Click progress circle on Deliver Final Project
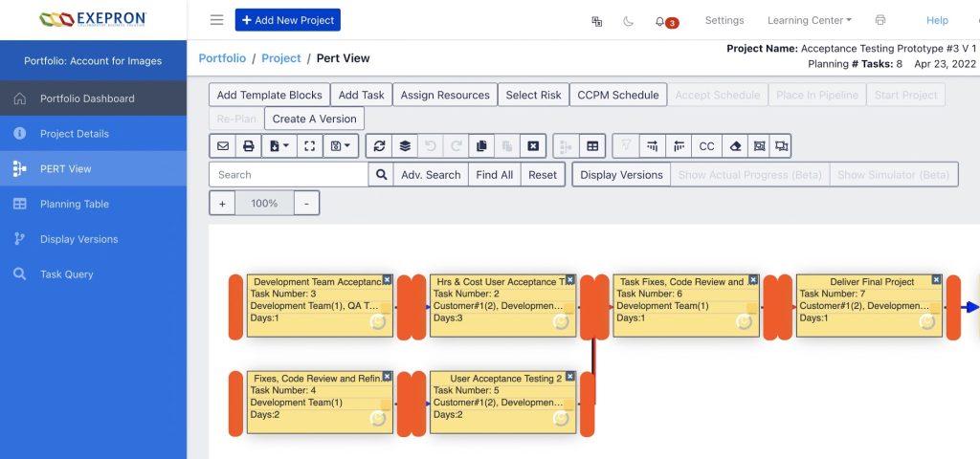Image resolution: width=980 pixels, height=459 pixels. pyautogui.click(x=926, y=321)
